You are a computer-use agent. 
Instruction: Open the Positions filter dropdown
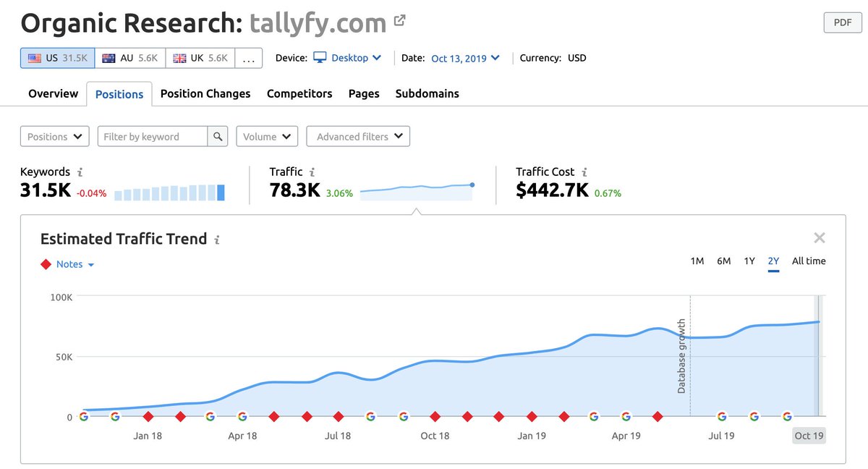click(x=55, y=136)
